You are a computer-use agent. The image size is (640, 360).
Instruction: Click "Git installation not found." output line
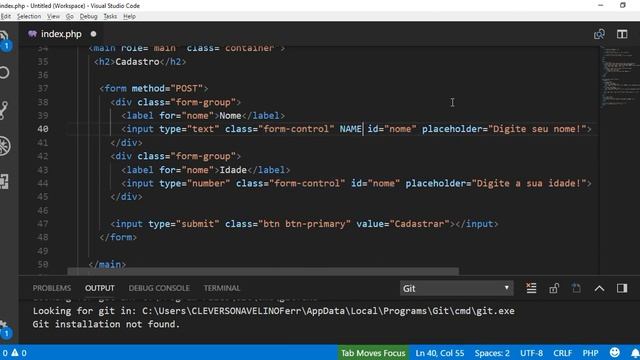tap(106, 324)
